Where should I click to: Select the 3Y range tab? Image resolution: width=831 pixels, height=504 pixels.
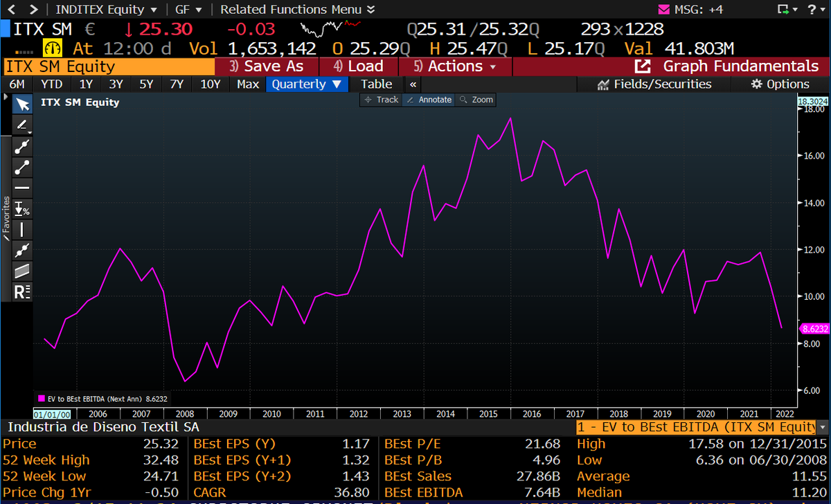click(116, 84)
